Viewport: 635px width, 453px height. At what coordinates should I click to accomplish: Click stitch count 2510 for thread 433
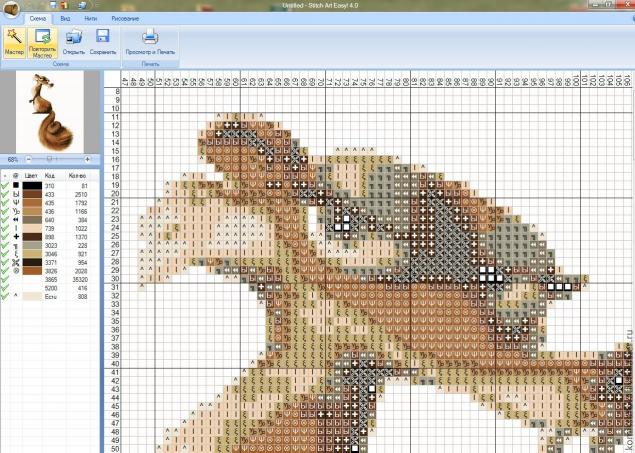point(81,194)
